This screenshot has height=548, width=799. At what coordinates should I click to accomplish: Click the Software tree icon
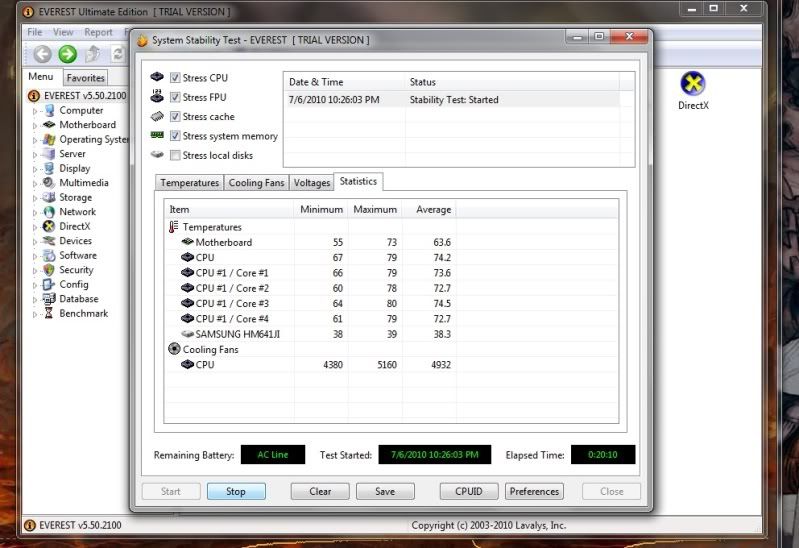click(x=49, y=255)
